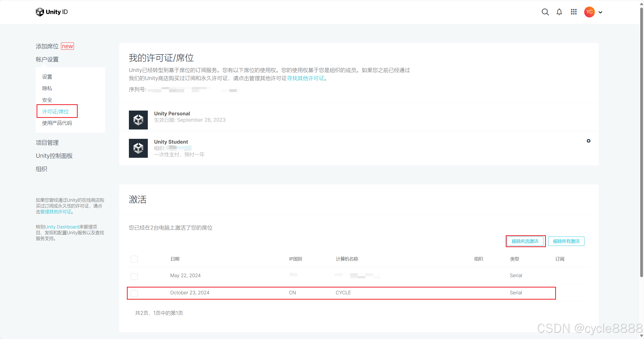Open the search magnifier icon
This screenshot has width=644, height=339.
(x=545, y=12)
